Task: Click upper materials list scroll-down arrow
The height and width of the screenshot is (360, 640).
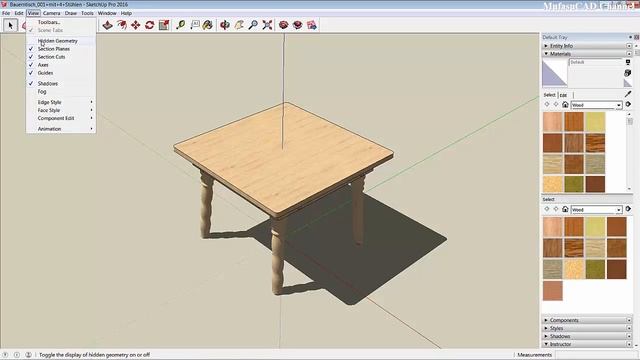Action: [x=629, y=189]
